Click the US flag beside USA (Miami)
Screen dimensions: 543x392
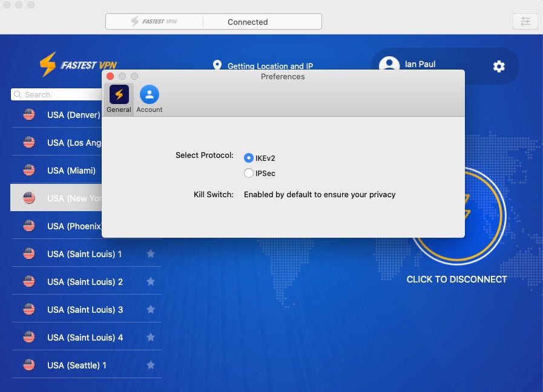pos(29,170)
